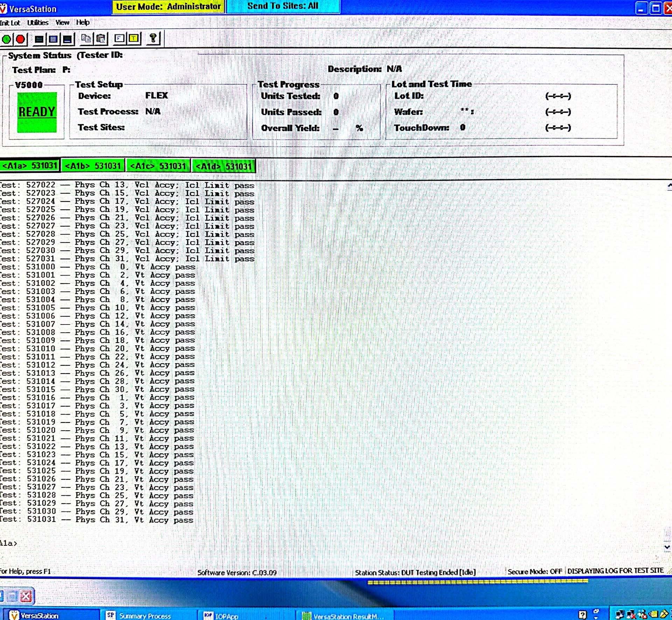Click the green start toolbar button
The image size is (672, 620).
(x=6, y=39)
